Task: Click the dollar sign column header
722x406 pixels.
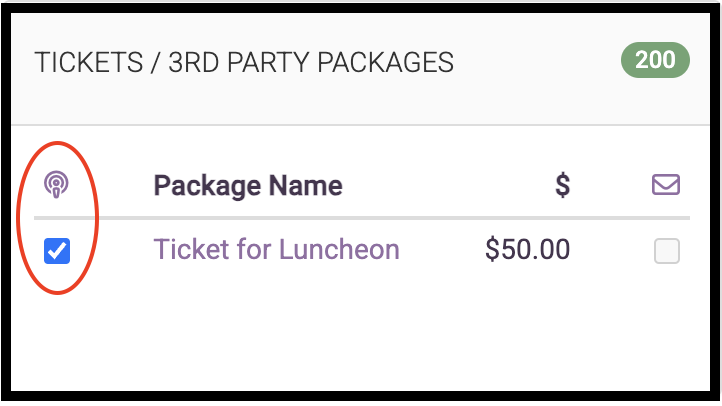Action: (563, 185)
